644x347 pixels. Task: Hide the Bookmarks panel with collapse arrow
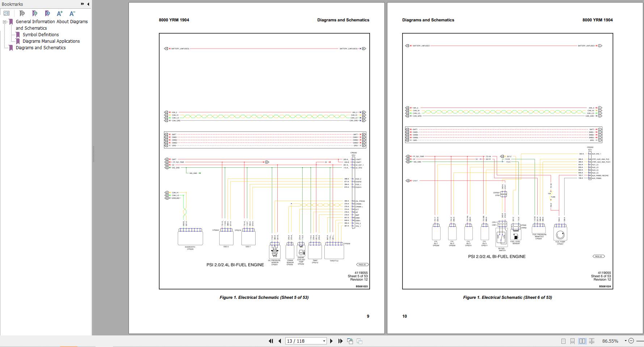click(x=88, y=4)
